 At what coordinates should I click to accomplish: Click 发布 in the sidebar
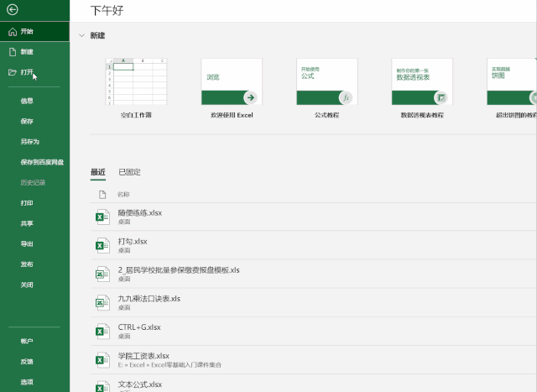pos(34,264)
